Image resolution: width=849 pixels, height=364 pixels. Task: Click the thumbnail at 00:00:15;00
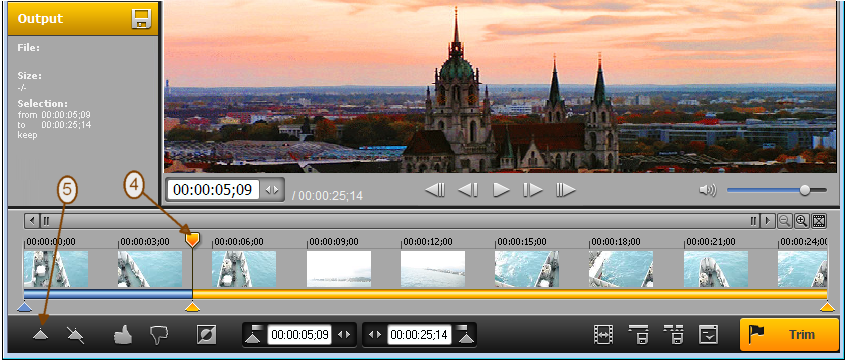pyautogui.click(x=527, y=269)
